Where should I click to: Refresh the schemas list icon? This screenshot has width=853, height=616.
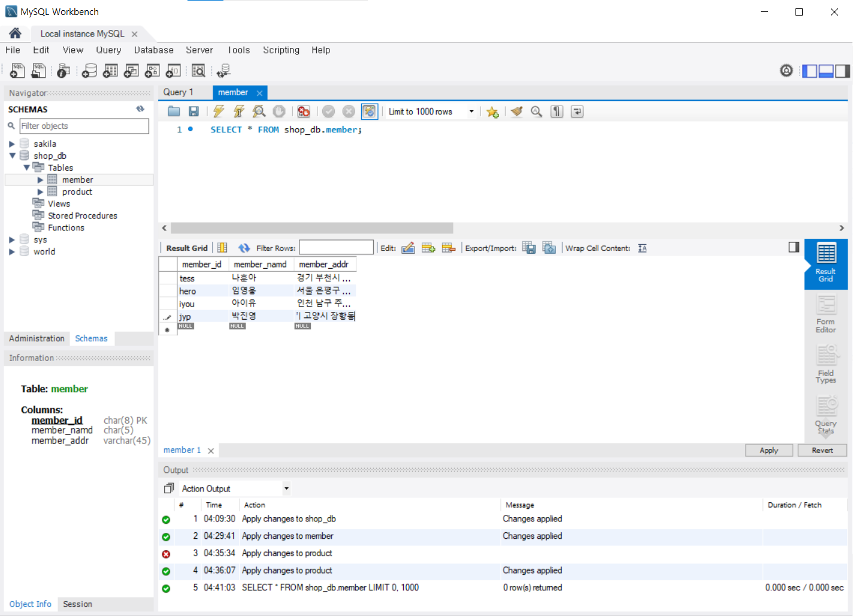[140, 109]
